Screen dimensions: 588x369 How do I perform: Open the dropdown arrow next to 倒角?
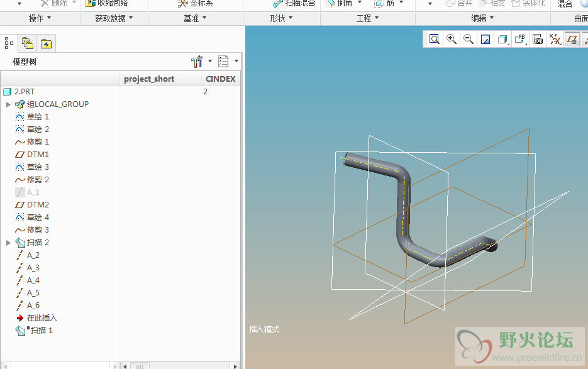(360, 3)
